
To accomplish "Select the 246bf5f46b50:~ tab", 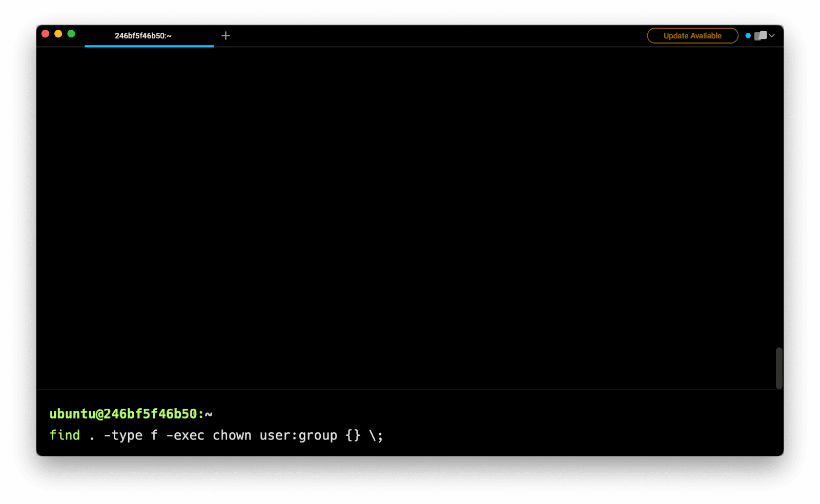I will (143, 36).
